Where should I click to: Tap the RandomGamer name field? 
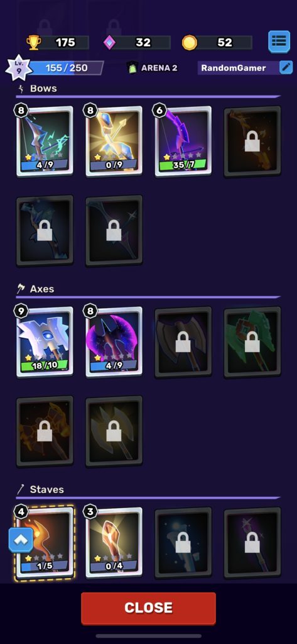pos(239,68)
